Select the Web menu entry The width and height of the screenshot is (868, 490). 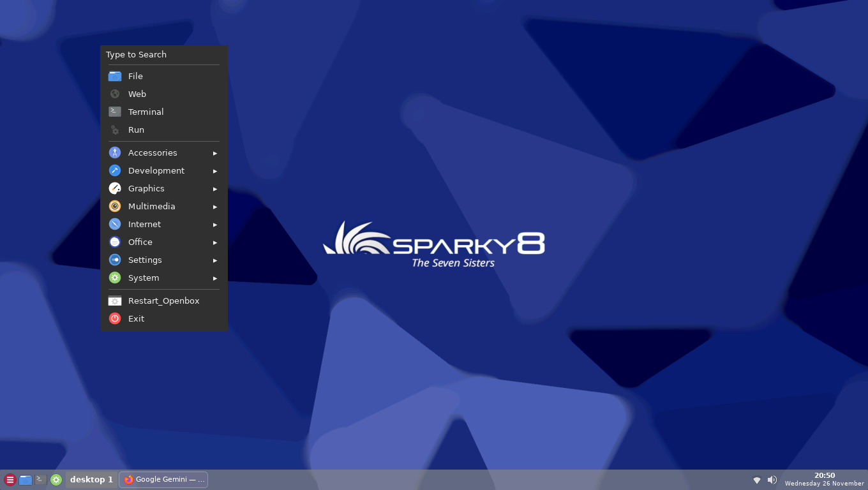click(137, 94)
